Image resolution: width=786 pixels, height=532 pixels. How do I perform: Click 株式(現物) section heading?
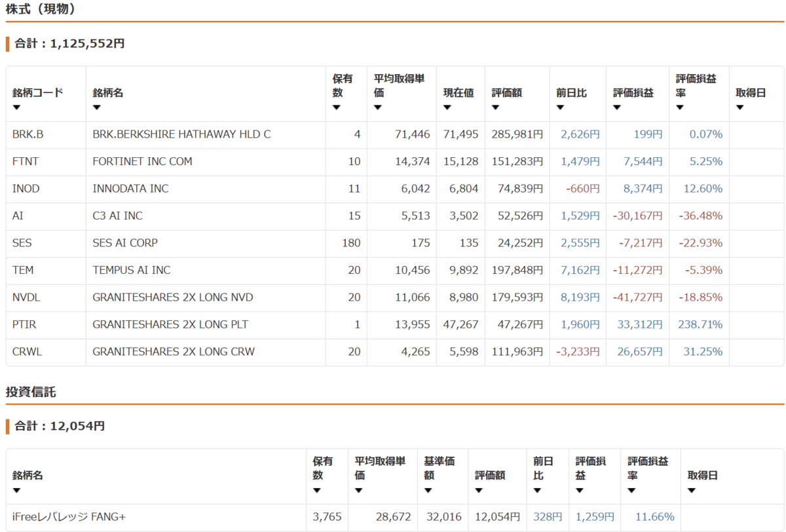point(41,9)
